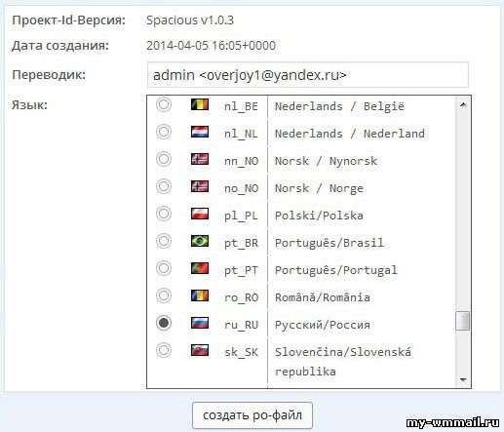Click the Проект-Id-Версия label
The image size is (504, 432).
[68, 20]
